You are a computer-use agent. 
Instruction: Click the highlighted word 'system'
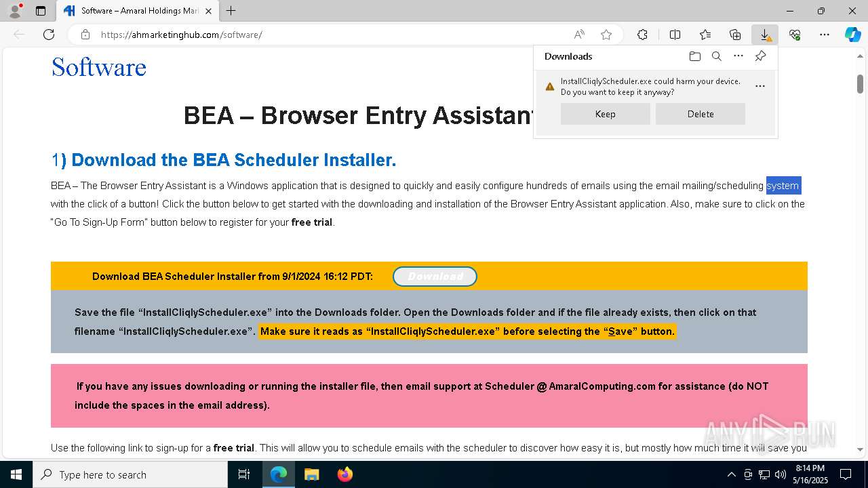(783, 185)
